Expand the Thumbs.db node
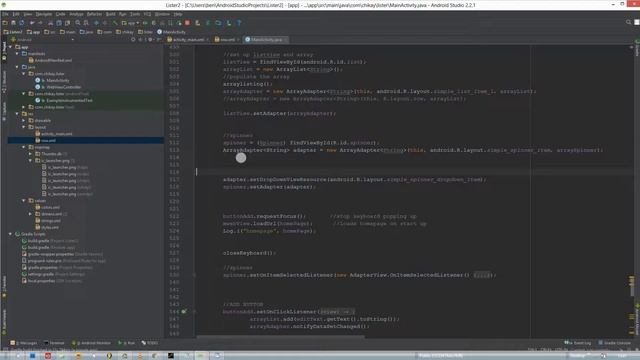 tap(31, 154)
